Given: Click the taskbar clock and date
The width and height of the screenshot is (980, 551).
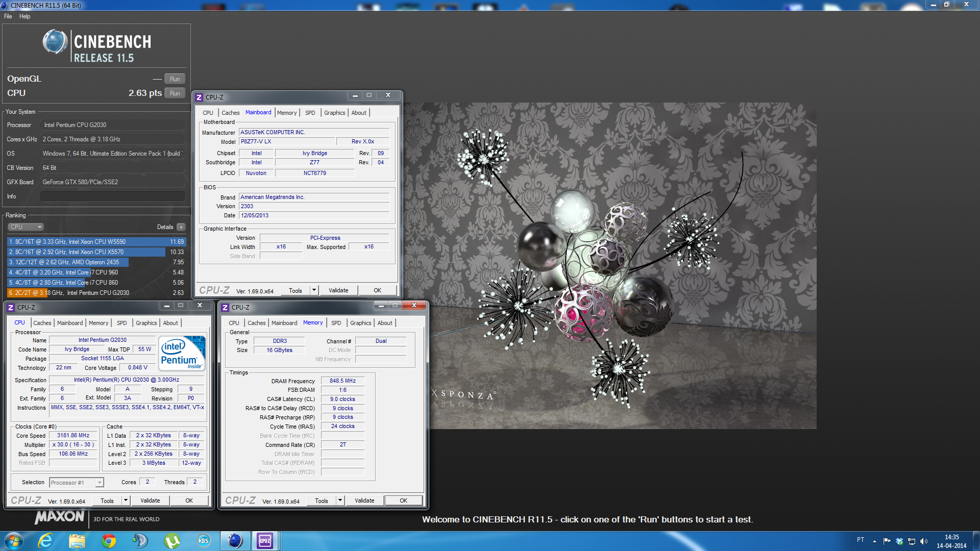Looking at the screenshot, I should [x=951, y=541].
